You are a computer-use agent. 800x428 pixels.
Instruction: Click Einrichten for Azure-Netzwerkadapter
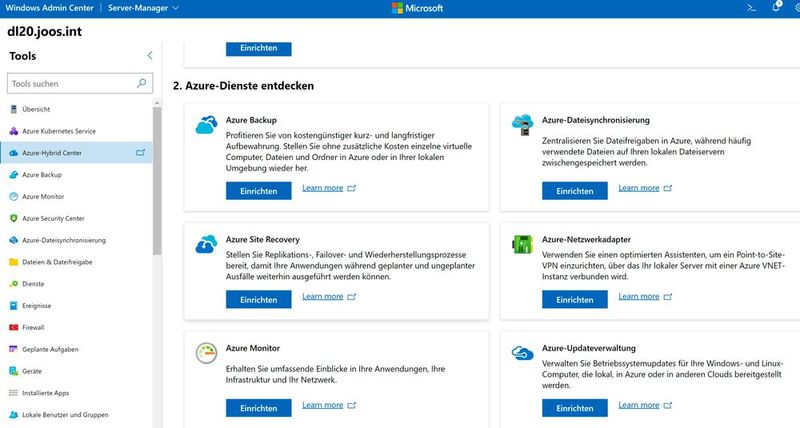[x=574, y=299]
